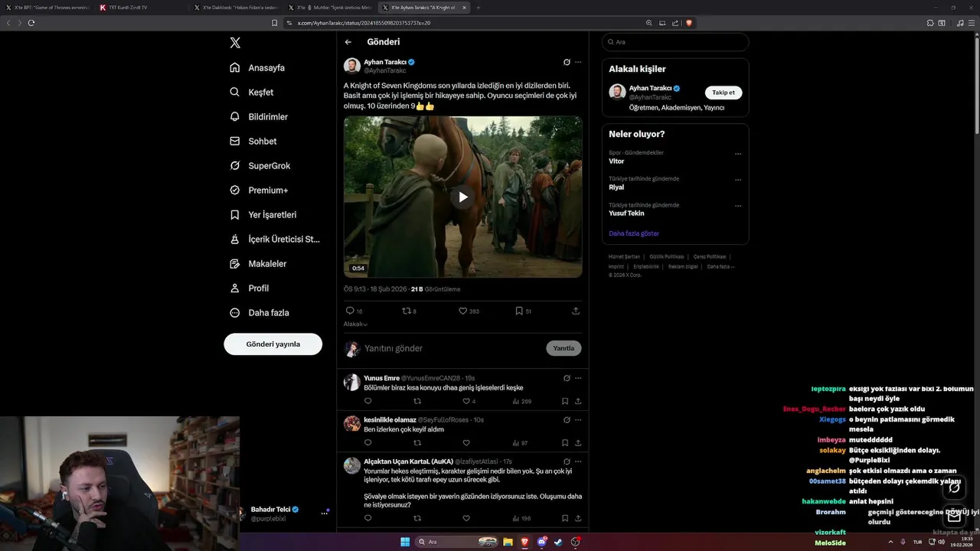Click the Daha fazla göster link
The image size is (980, 551).
click(x=634, y=233)
